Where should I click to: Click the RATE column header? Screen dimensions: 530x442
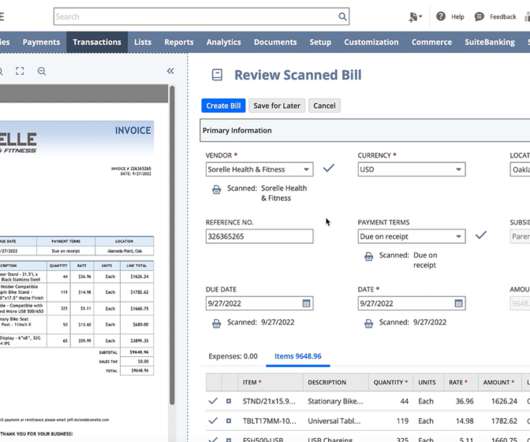tap(458, 382)
